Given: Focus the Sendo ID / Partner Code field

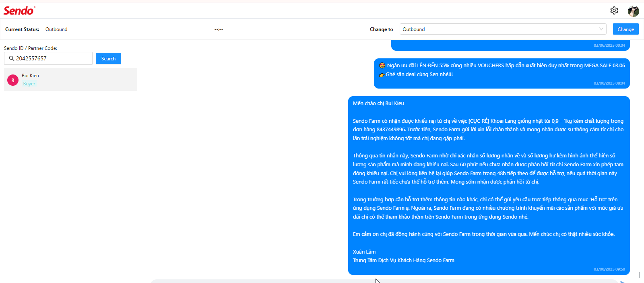Looking at the screenshot, I should [48, 58].
